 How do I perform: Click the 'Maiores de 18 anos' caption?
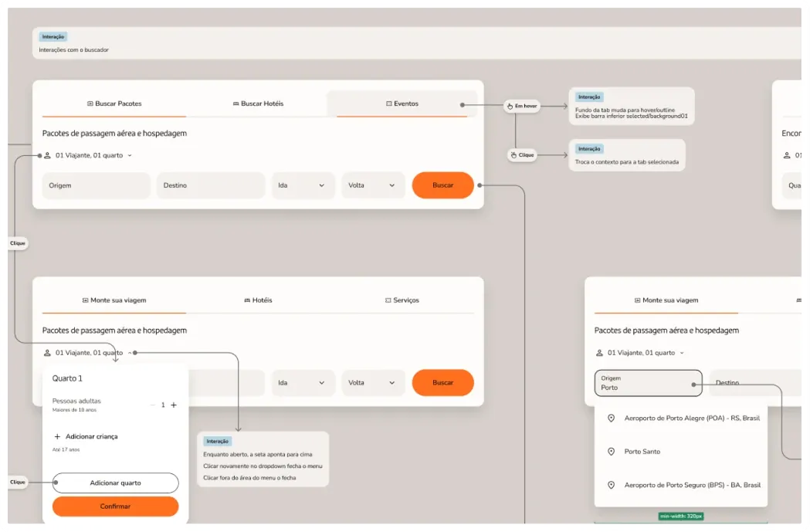point(74,410)
